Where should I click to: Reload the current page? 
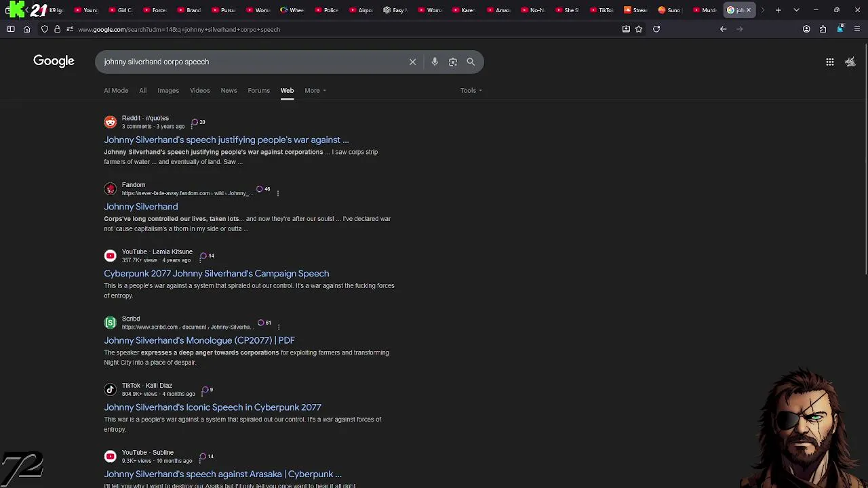coord(656,29)
